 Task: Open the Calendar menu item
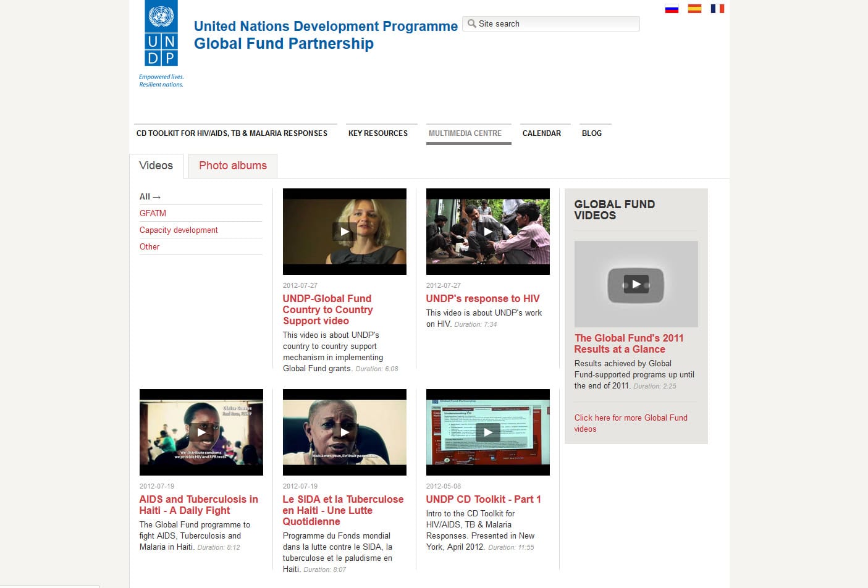542,133
